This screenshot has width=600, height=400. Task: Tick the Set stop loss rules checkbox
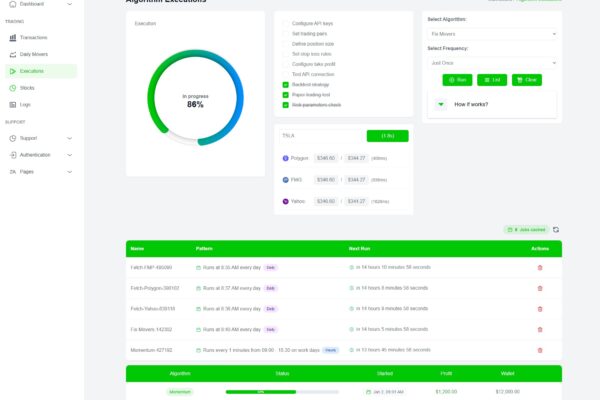286,53
